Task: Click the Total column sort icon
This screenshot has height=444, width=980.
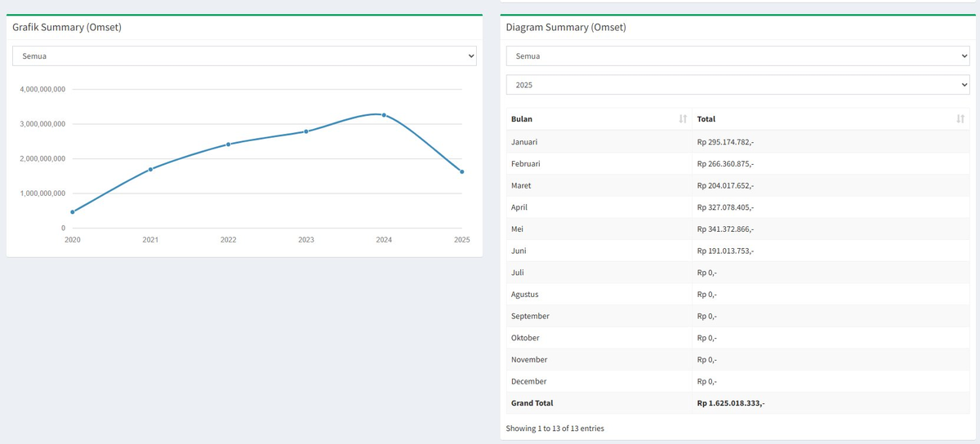Action: 960,119
